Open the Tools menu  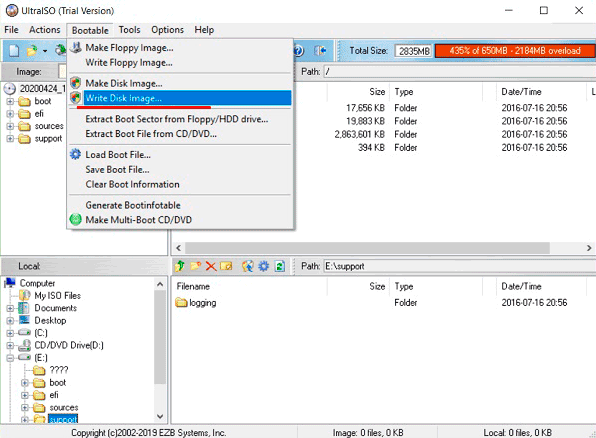tap(129, 30)
